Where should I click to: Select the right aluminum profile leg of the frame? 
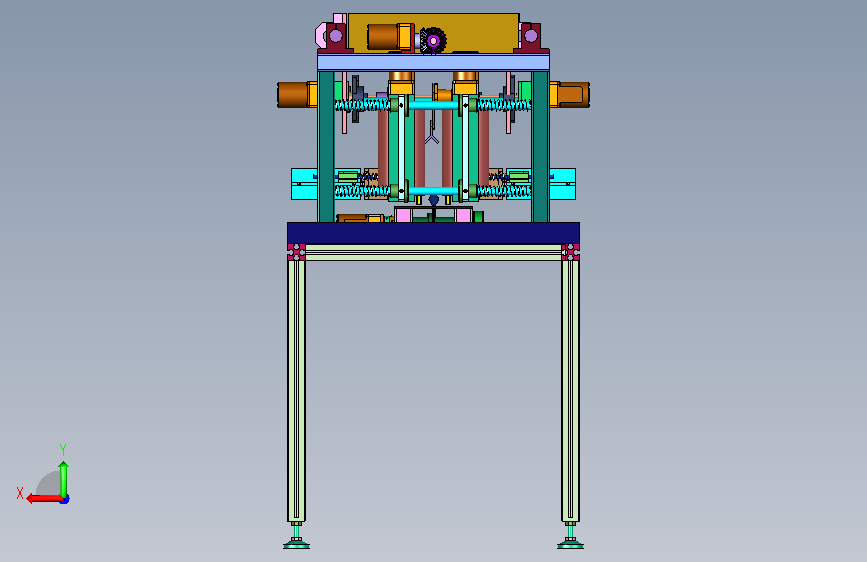[x=570, y=391]
